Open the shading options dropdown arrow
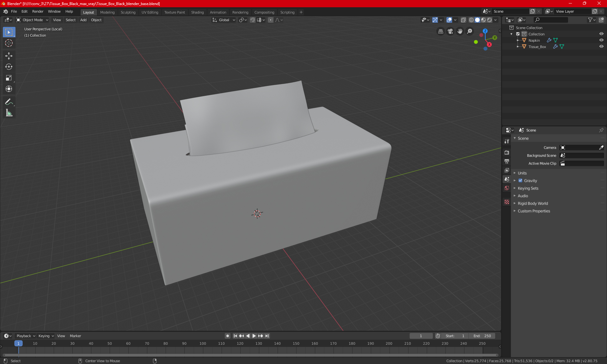Screen dimensions: 607x364 point(495,20)
